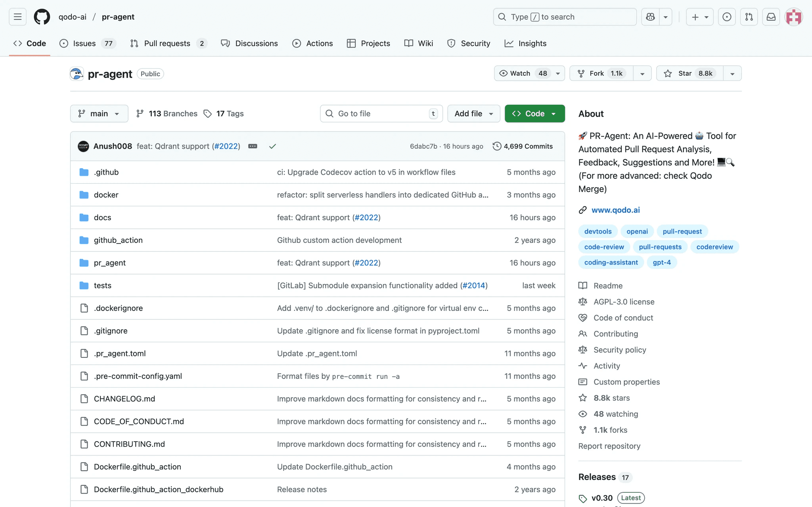Viewport: 812px width, 507px height.
Task: Open Dockerfile.github_action file
Action: 138,467
